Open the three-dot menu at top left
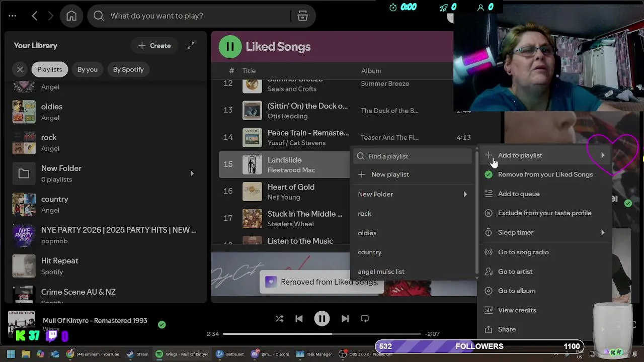Image resolution: width=644 pixels, height=362 pixels. (x=13, y=16)
